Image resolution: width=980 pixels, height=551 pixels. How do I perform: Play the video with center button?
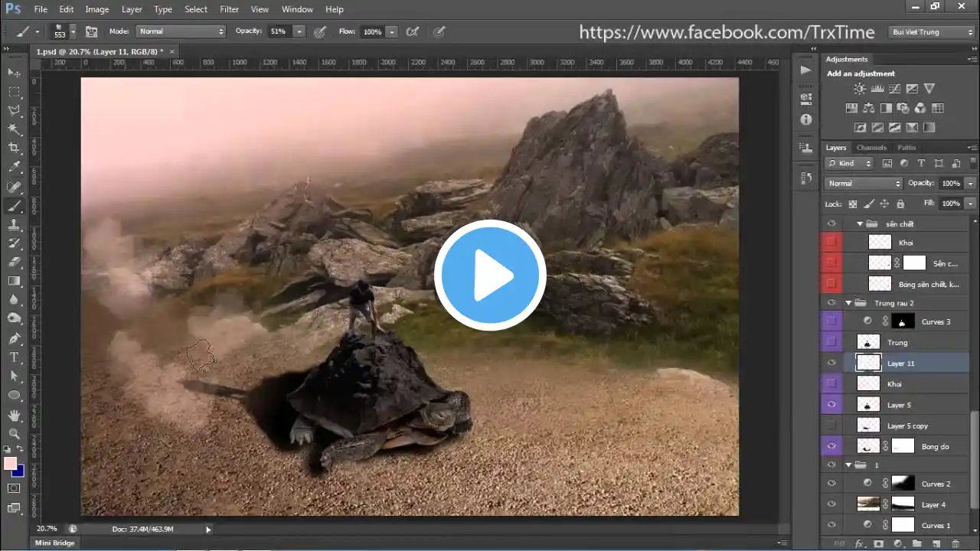click(x=490, y=275)
